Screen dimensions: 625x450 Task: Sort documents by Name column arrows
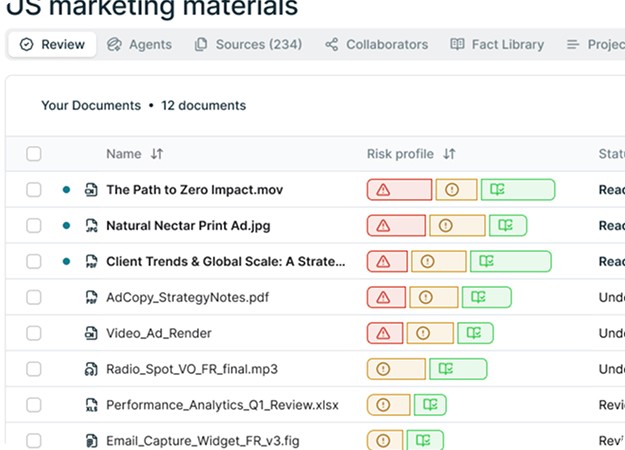point(157,154)
